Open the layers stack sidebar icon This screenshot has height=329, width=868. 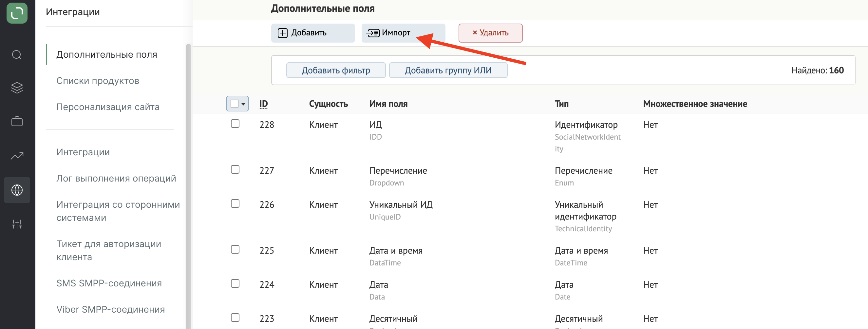[x=17, y=87]
